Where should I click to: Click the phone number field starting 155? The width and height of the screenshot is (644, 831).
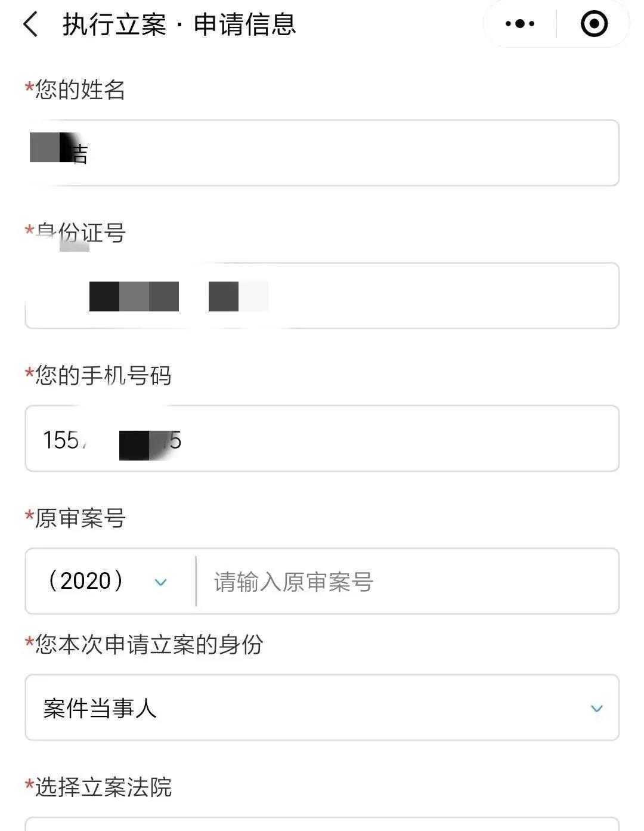(322, 438)
